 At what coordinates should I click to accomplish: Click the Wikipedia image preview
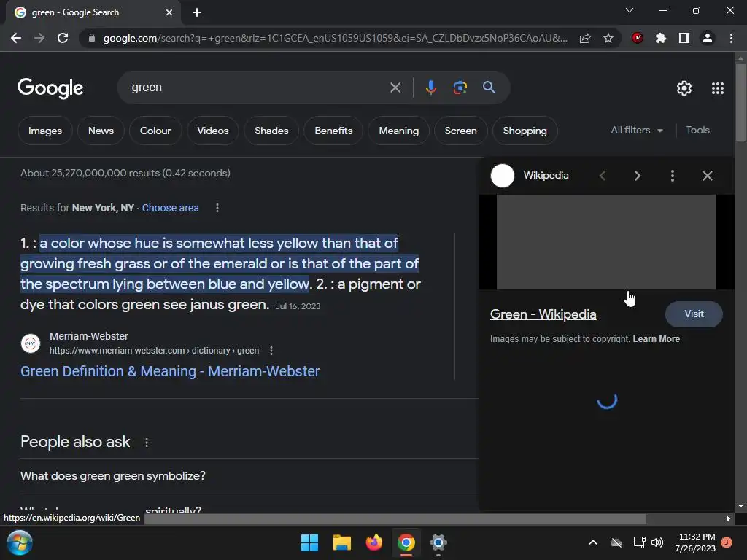[x=606, y=242]
